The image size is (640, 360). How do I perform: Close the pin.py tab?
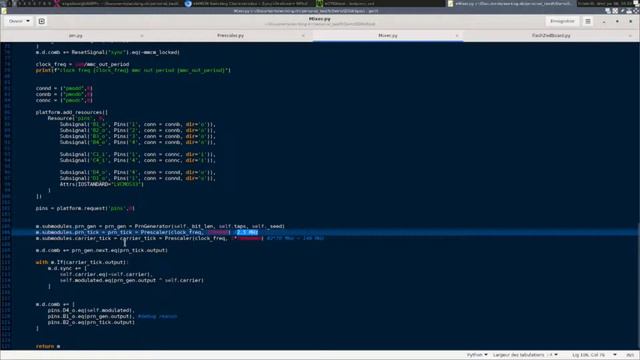coord(142,36)
